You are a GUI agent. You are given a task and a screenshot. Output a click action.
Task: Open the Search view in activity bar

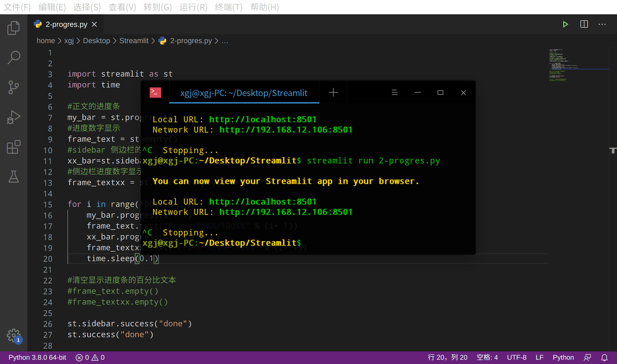[13, 57]
